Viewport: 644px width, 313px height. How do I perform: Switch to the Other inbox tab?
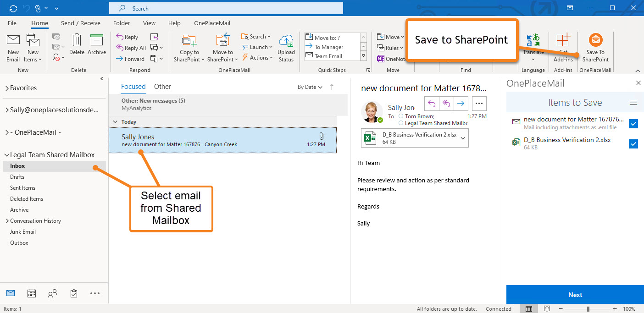point(162,86)
